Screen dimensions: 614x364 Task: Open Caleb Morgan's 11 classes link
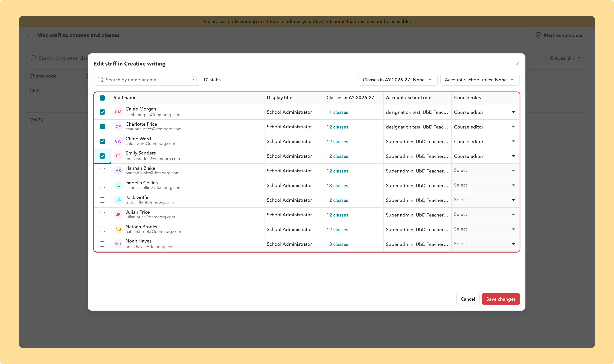click(x=337, y=112)
